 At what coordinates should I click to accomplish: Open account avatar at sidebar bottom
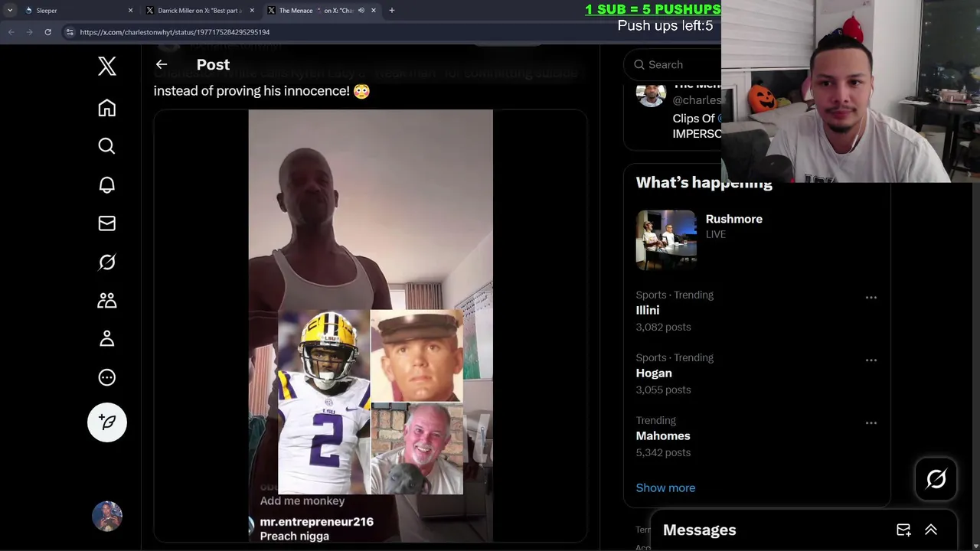107,517
